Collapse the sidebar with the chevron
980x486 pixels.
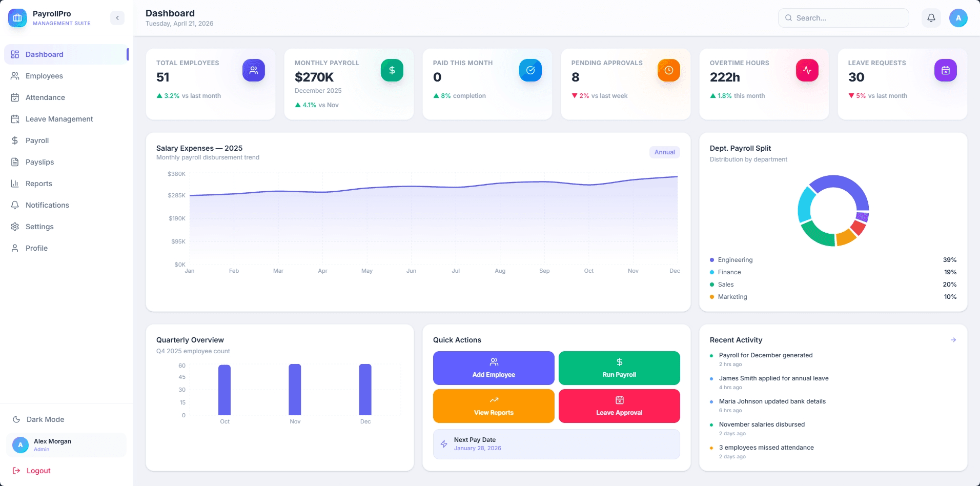coord(117,17)
